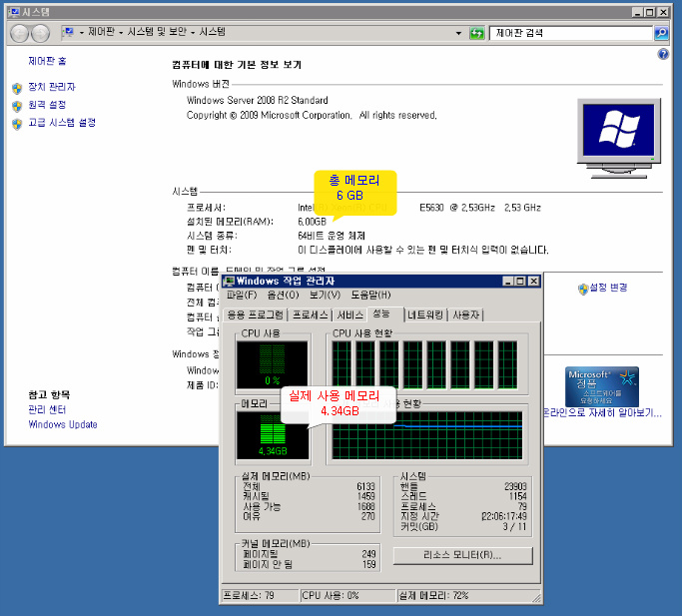Open the 장치 관리자 link
This screenshot has height=616, width=682.
coord(52,87)
